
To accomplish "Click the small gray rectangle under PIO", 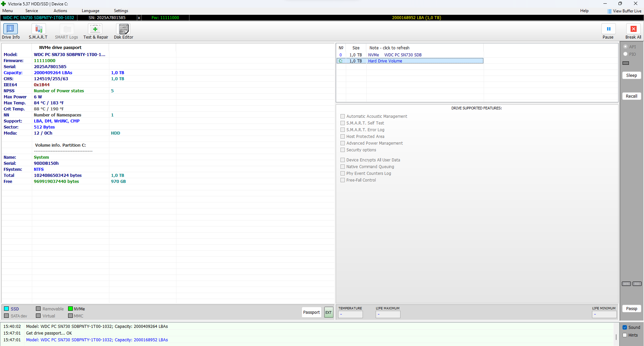I will [x=626, y=63].
